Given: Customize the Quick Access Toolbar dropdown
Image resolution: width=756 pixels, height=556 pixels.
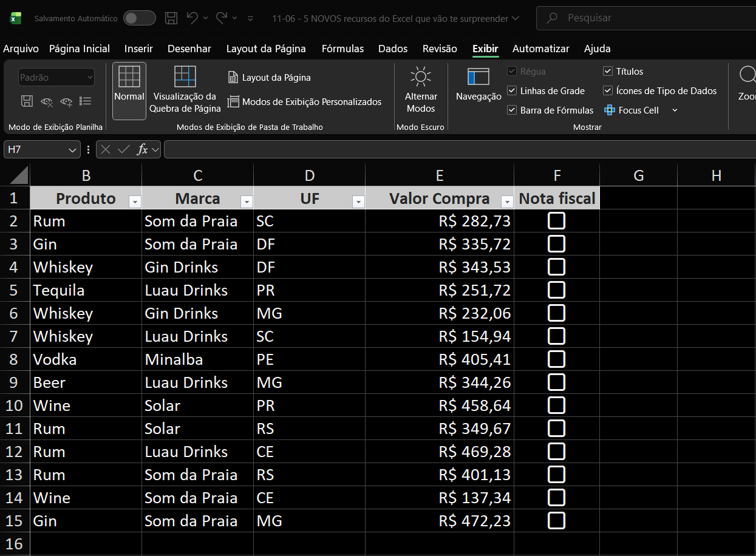Looking at the screenshot, I should [x=250, y=19].
